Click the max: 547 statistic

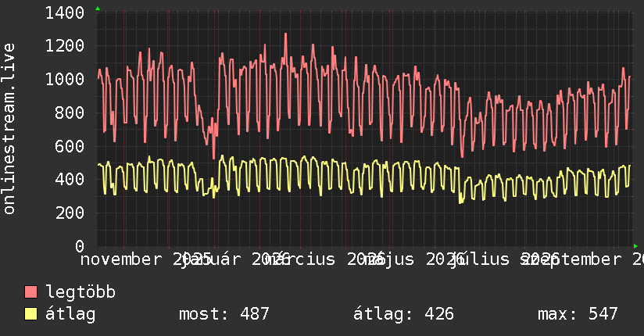click(x=578, y=314)
